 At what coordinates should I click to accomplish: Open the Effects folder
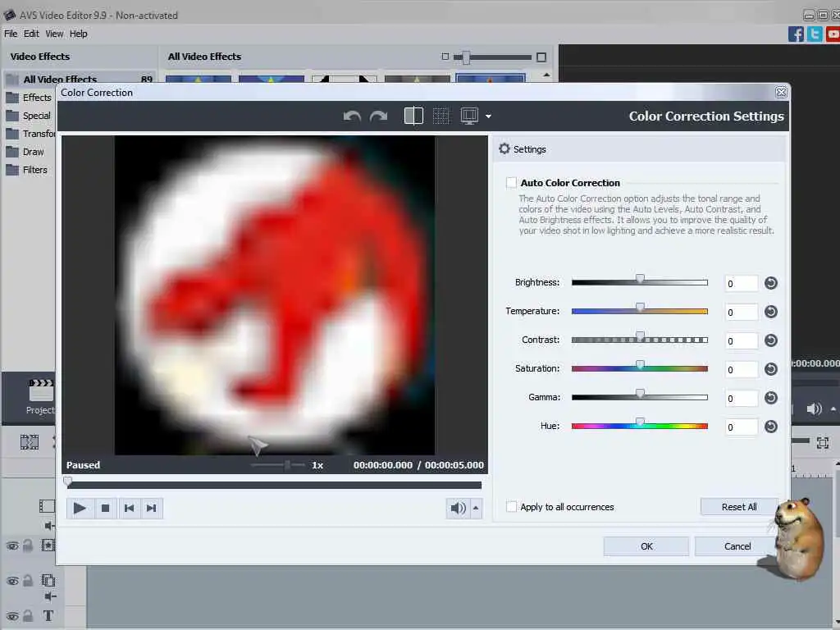[x=30, y=98]
